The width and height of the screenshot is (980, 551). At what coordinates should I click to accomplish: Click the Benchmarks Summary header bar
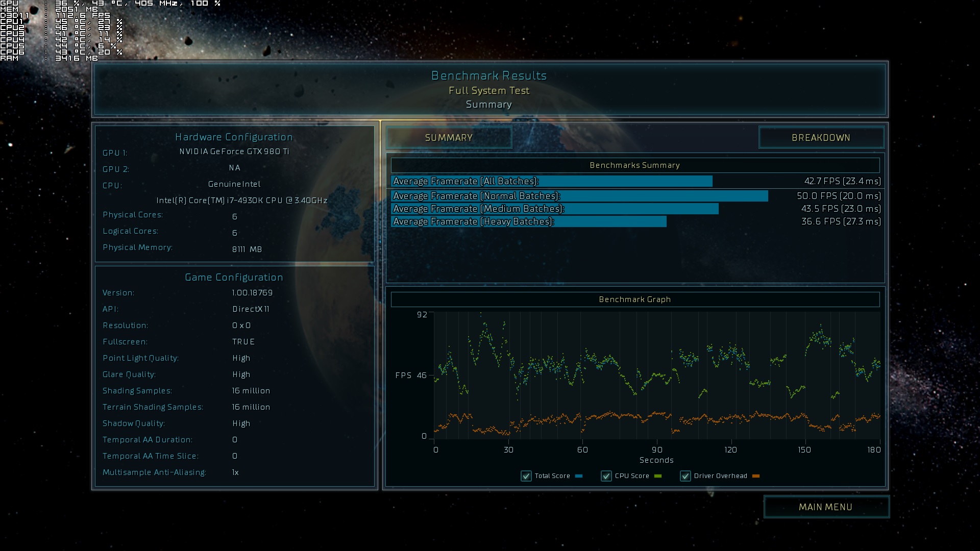coord(635,165)
